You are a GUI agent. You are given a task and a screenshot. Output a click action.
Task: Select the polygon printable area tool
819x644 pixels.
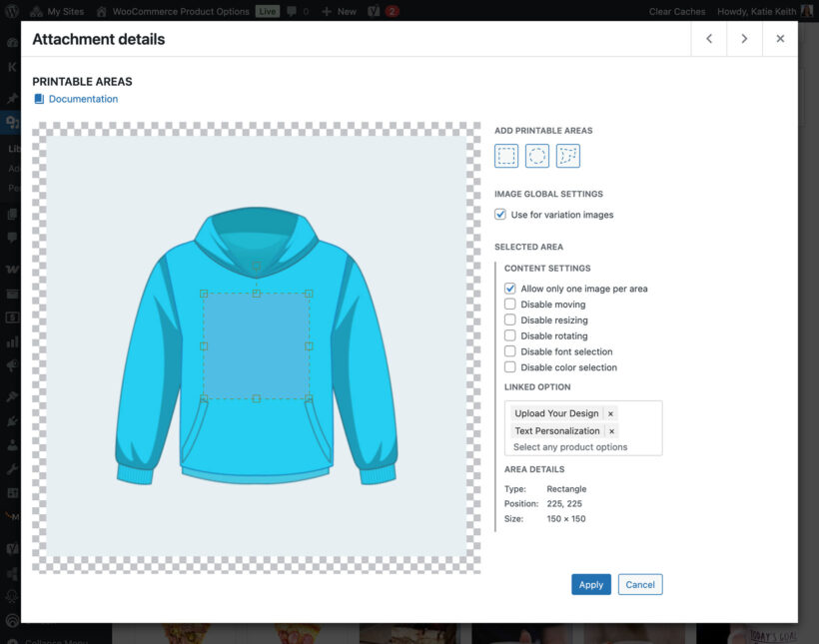[x=567, y=155]
